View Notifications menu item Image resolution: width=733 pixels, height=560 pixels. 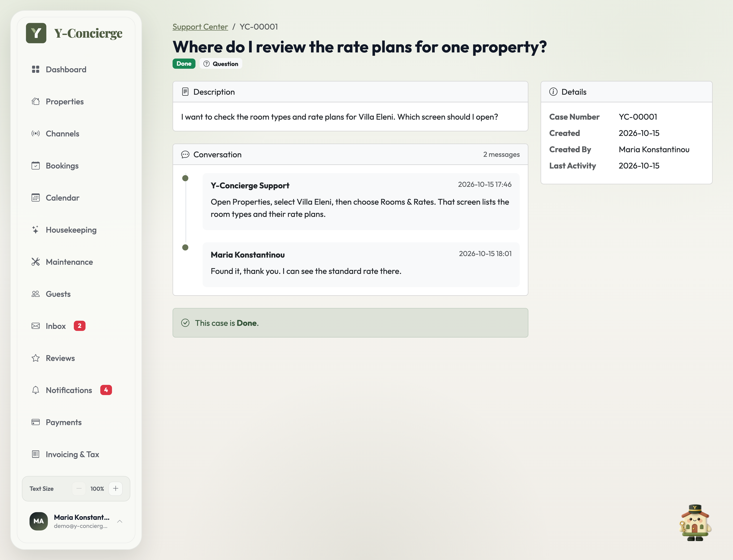click(x=76, y=390)
